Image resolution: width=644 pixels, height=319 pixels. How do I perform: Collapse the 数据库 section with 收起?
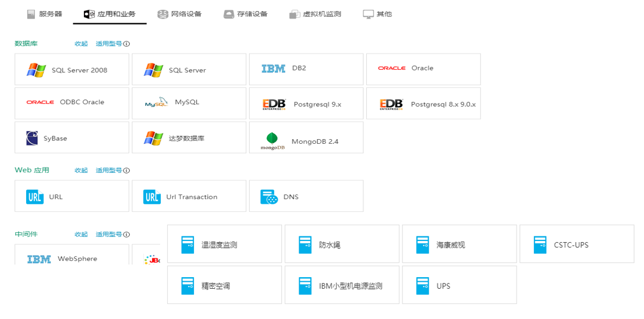(x=82, y=44)
